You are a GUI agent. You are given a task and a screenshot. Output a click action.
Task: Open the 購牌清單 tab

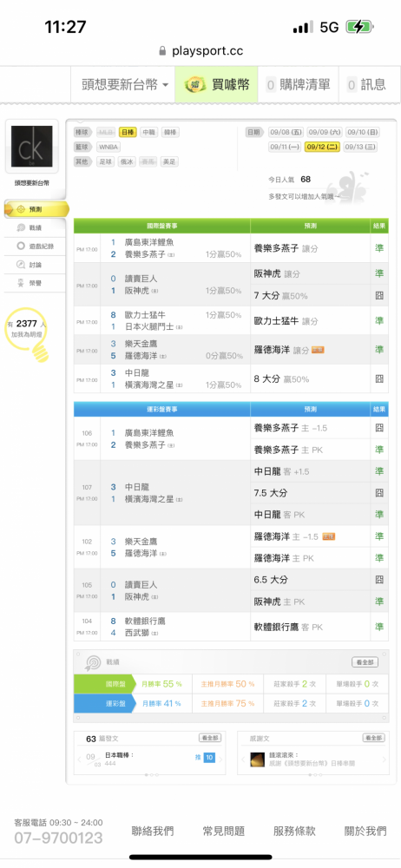point(298,84)
